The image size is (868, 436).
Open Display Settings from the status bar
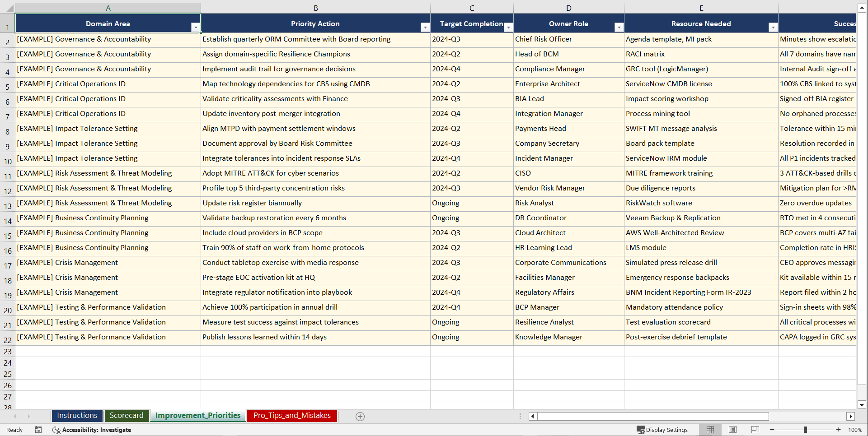click(662, 430)
